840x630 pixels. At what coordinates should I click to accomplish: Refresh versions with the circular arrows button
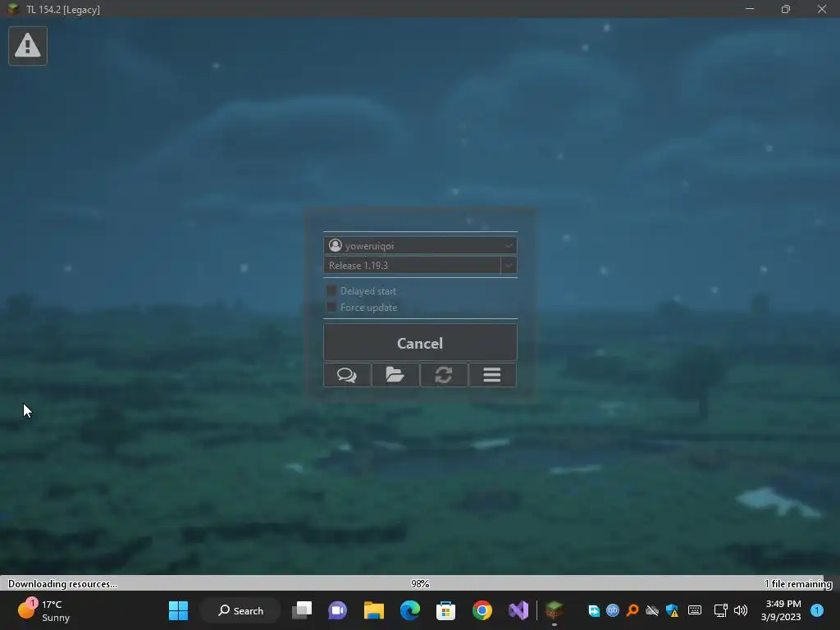[x=444, y=374]
